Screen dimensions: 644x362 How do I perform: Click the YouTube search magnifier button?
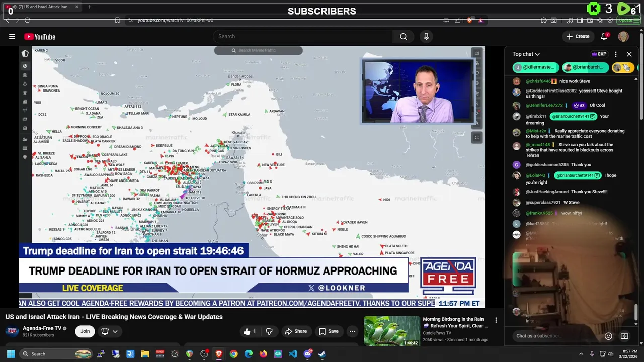tap(404, 36)
